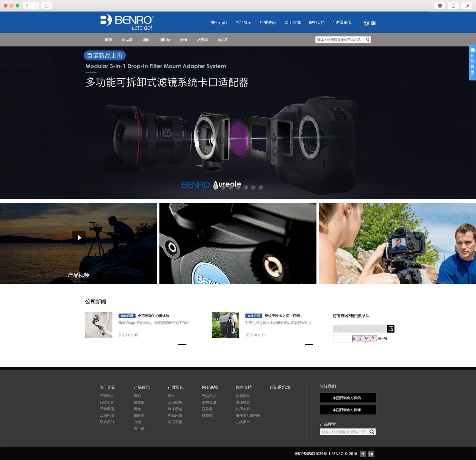Screen dimensions: 476x460
Task: Open the gimbal stabilizer news thumbnail
Action: [99, 325]
